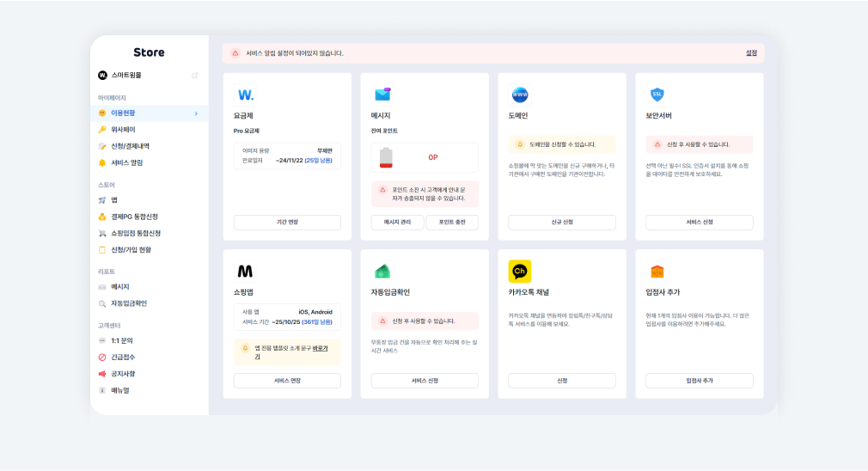The width and height of the screenshot is (868, 471).
Task: Click the key icon for 위사페이
Action: coord(102,130)
